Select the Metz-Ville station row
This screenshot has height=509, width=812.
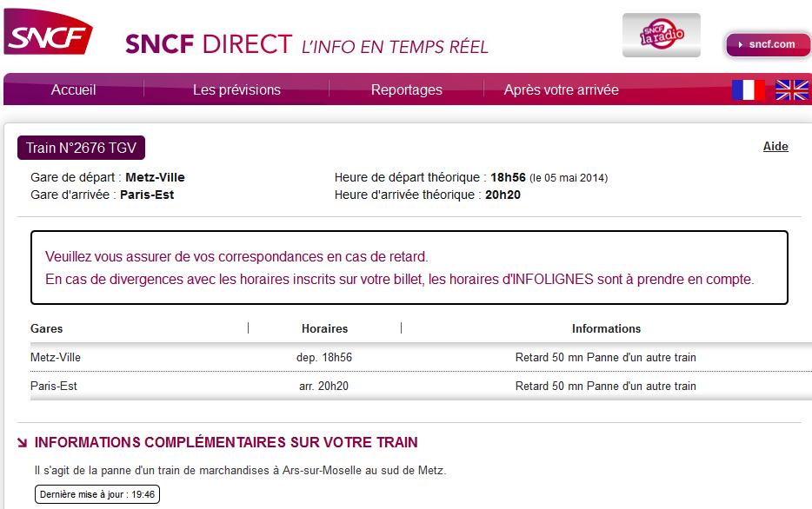421,358
